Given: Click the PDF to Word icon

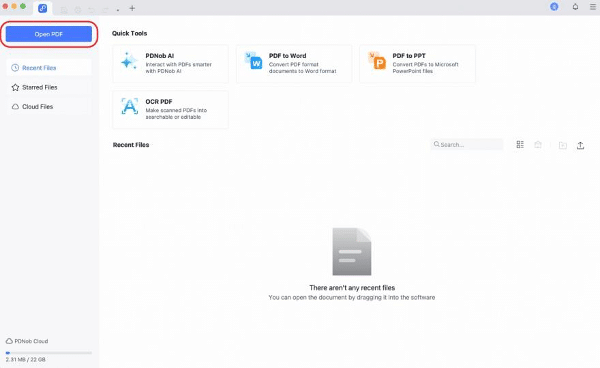Looking at the screenshot, I should (253, 60).
